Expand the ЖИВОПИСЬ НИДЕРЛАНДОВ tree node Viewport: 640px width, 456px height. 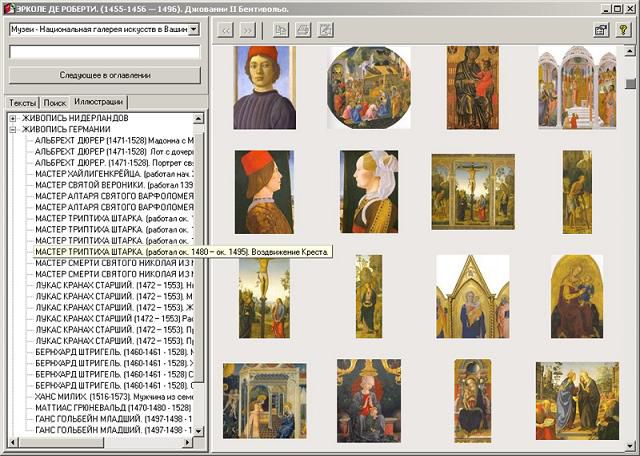(x=14, y=118)
